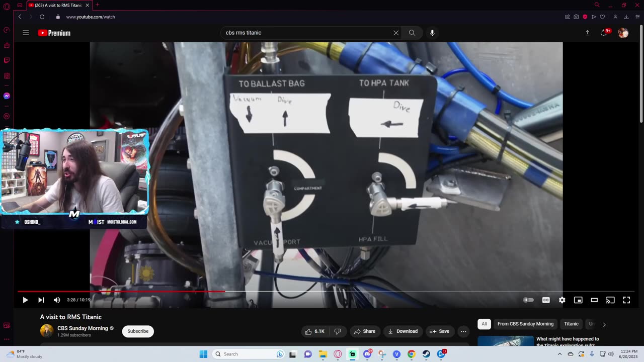The height and width of the screenshot is (362, 644).
Task: Open Opera GX menu logo
Action: [7, 7]
